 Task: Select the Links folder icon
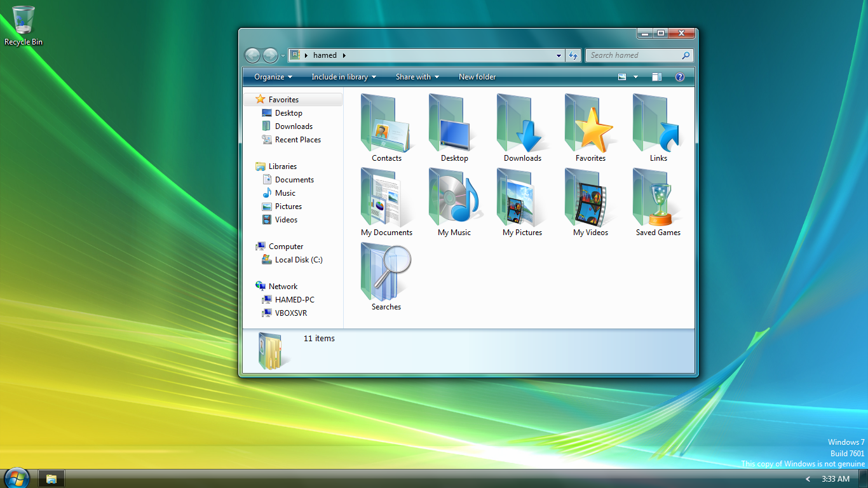pos(658,123)
